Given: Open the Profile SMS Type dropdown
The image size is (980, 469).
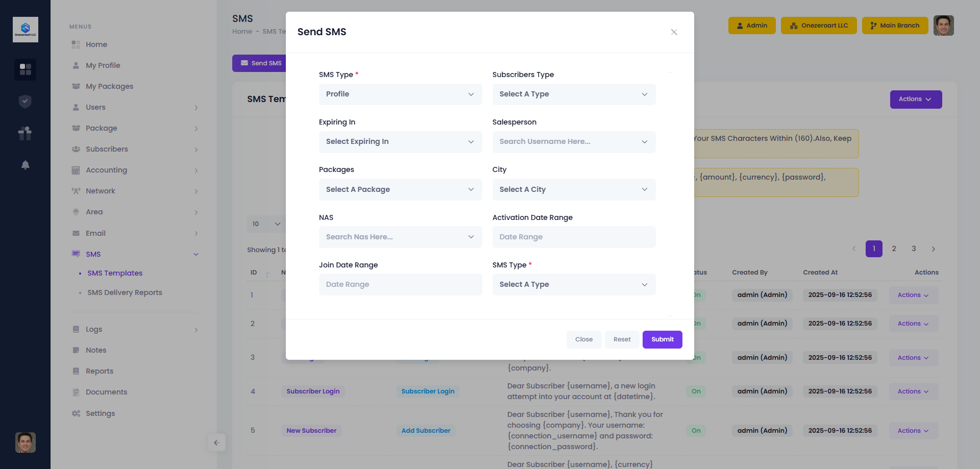Looking at the screenshot, I should click(400, 94).
